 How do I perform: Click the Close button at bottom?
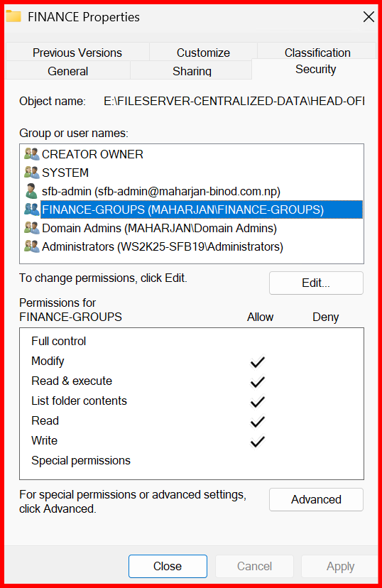click(168, 566)
